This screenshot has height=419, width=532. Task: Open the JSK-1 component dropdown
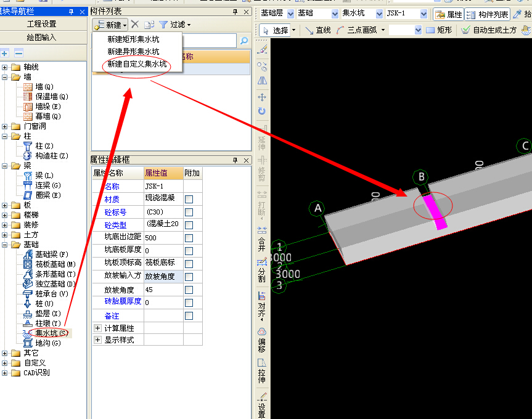click(x=424, y=14)
